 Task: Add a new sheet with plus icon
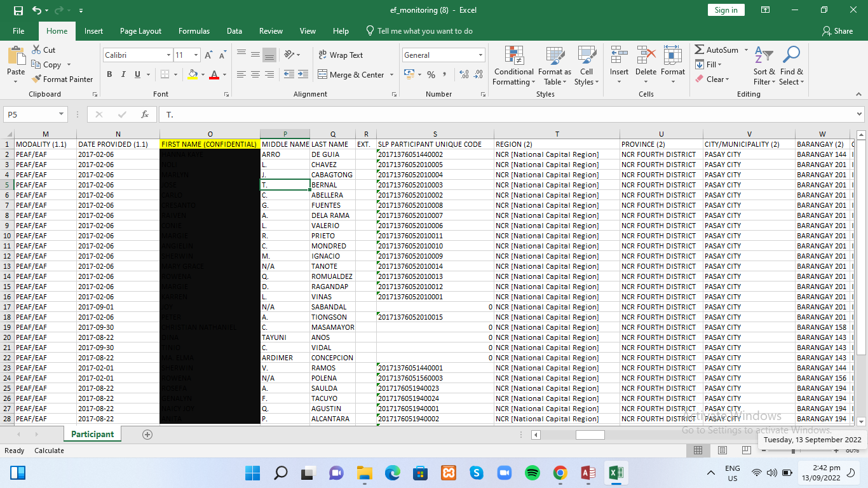pyautogui.click(x=147, y=435)
